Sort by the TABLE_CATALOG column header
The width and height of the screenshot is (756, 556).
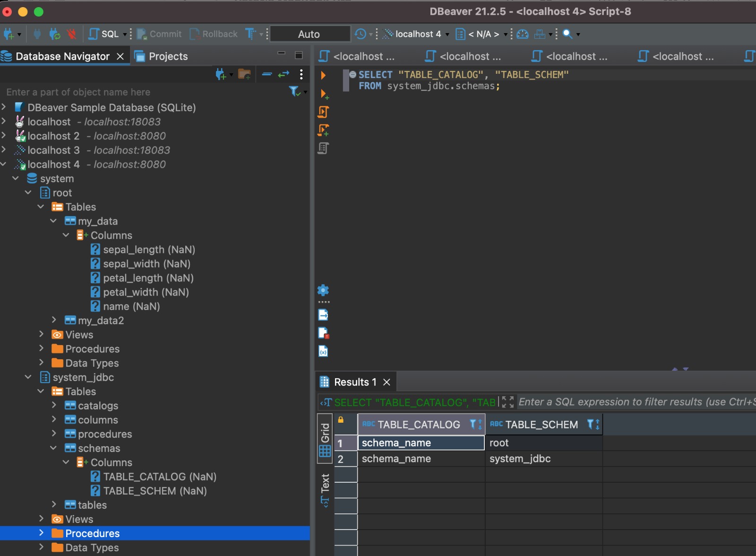tap(419, 425)
